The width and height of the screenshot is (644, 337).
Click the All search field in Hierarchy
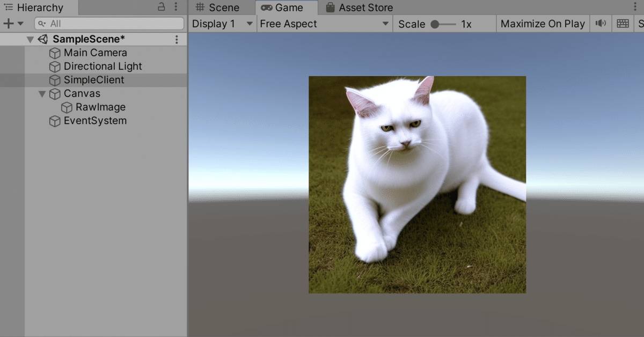107,24
